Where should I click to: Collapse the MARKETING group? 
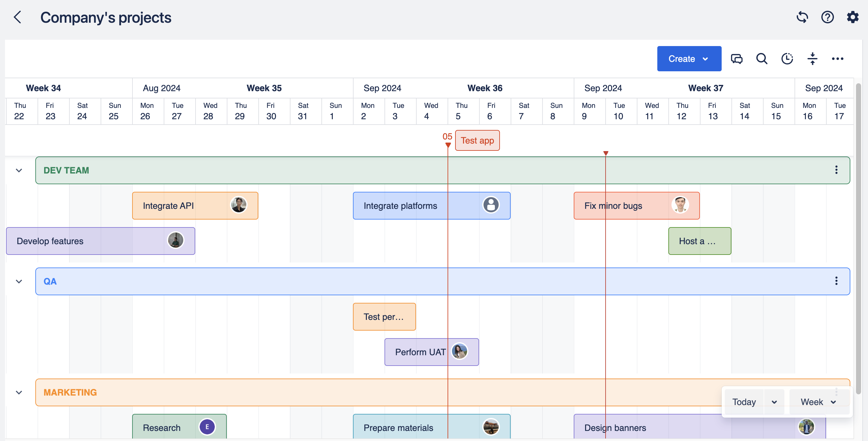pos(19,392)
